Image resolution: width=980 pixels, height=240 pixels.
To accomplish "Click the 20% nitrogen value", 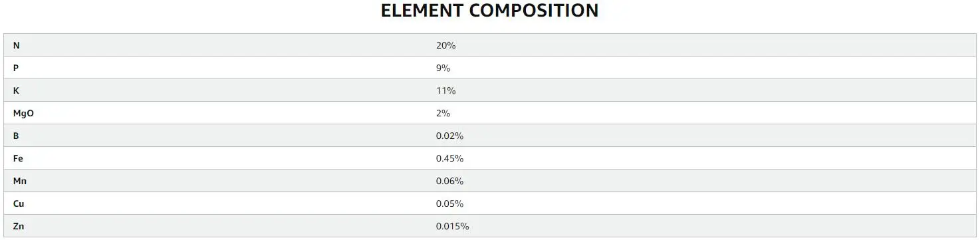I will (x=445, y=45).
